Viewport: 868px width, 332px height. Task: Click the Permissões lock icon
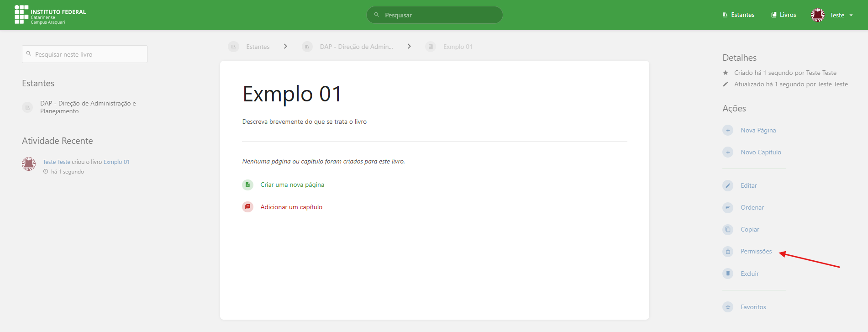728,251
